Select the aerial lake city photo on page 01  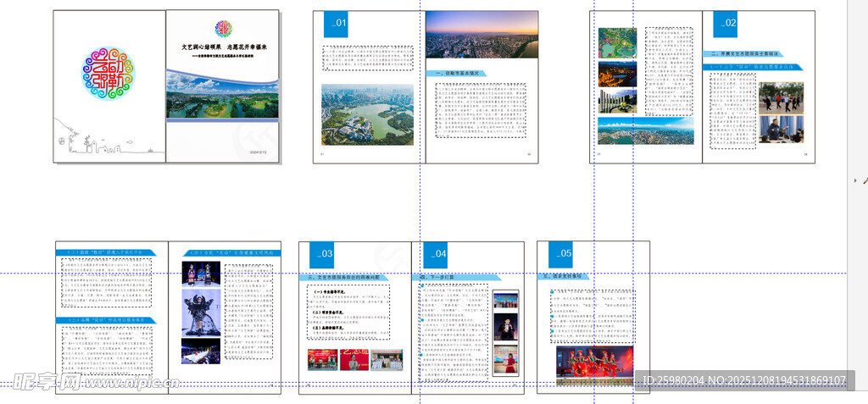coord(368,114)
